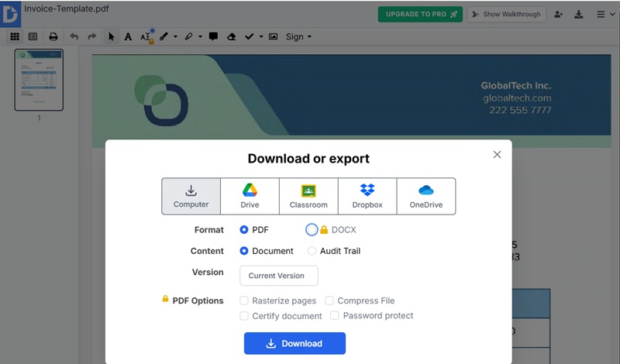620x364 pixels.
Task: Check the Compress File checkbox
Action: [329, 300]
